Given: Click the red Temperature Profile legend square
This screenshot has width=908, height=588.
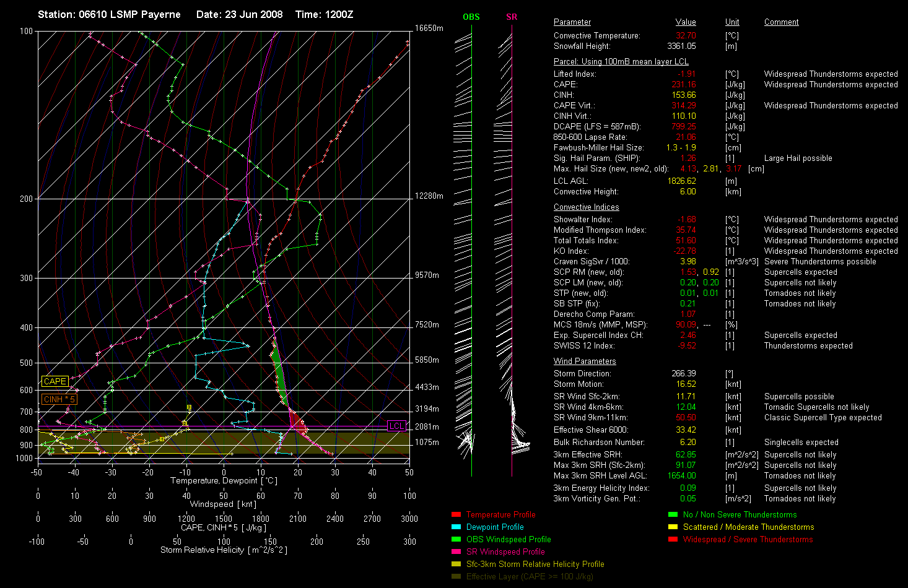Looking at the screenshot, I should (456, 515).
